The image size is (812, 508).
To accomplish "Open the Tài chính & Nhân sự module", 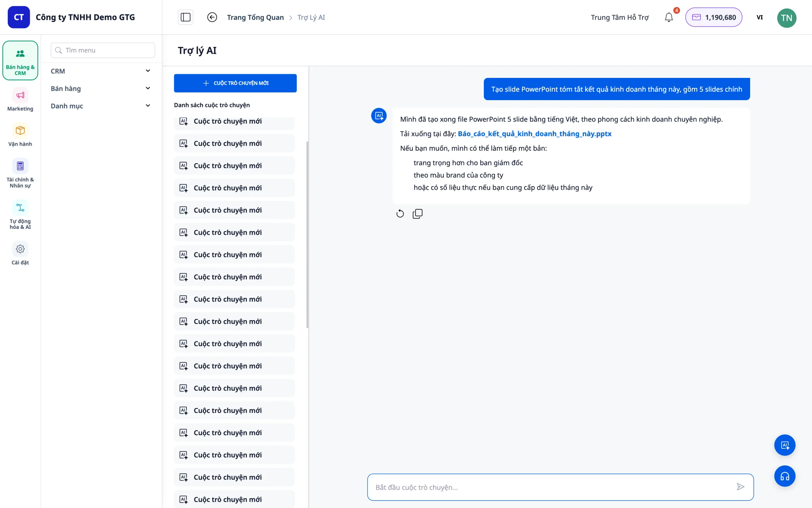I will click(x=20, y=173).
